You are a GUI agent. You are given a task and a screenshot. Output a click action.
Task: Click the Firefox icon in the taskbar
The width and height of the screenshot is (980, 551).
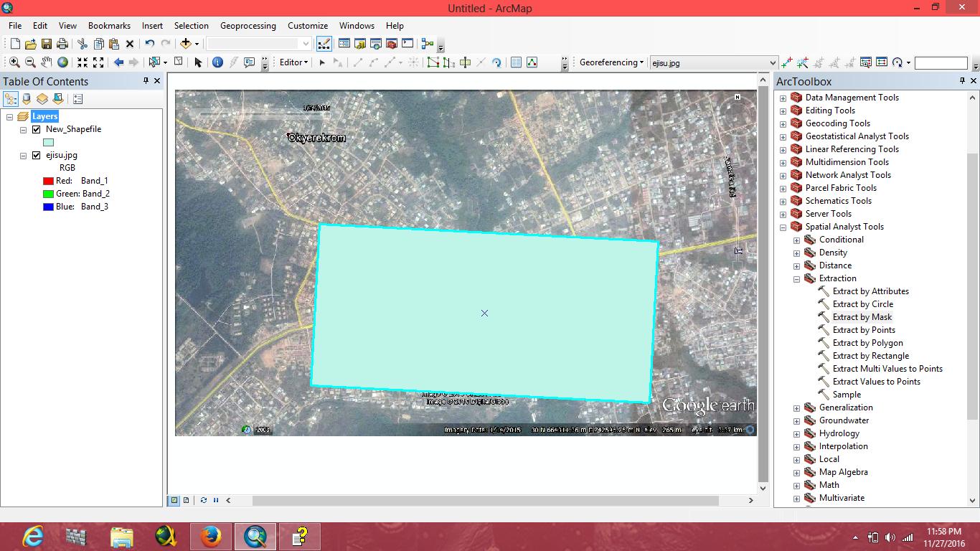(x=210, y=536)
